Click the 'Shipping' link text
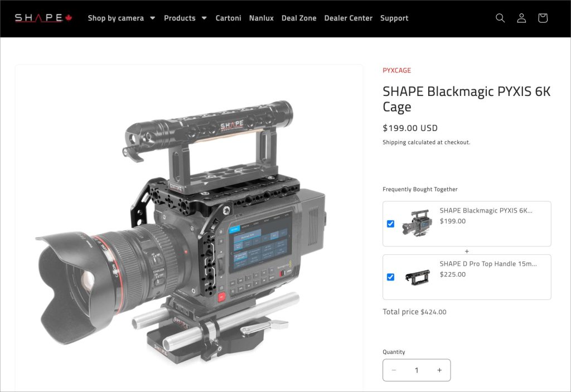The height and width of the screenshot is (392, 571). point(394,142)
